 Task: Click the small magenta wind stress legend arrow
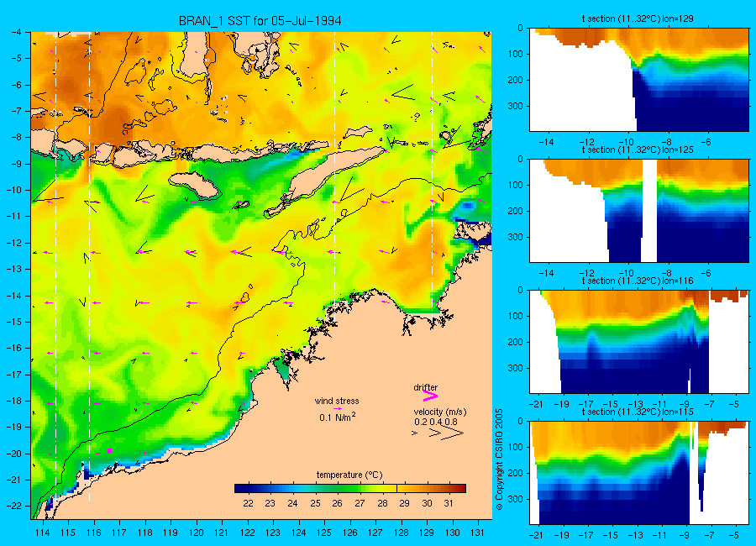tap(338, 408)
